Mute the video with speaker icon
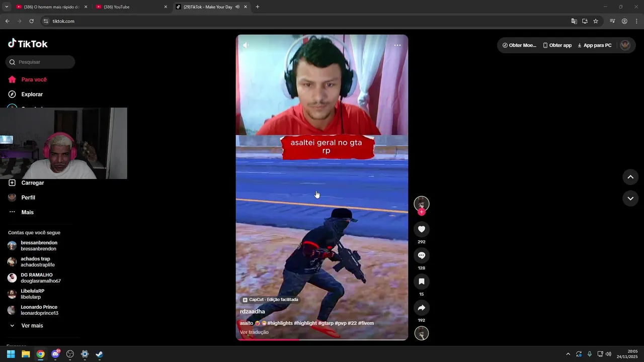 [x=246, y=45]
